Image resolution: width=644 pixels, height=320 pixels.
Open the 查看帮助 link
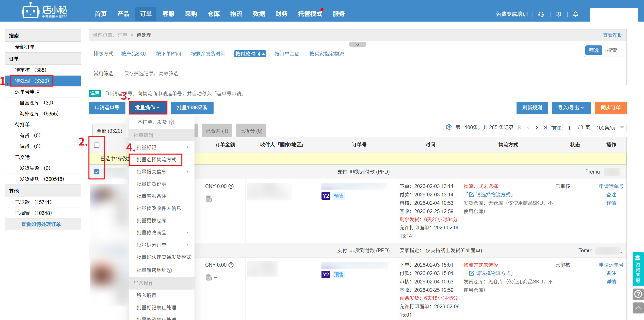[x=613, y=35]
